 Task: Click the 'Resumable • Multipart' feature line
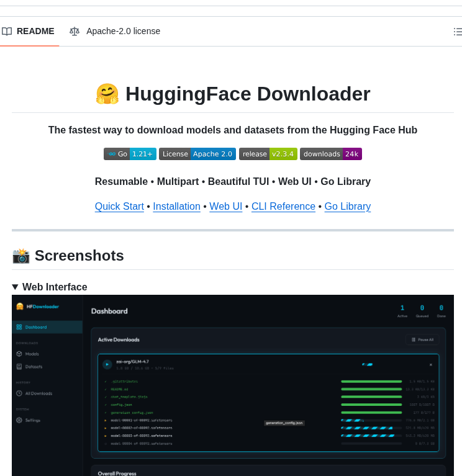click(233, 182)
